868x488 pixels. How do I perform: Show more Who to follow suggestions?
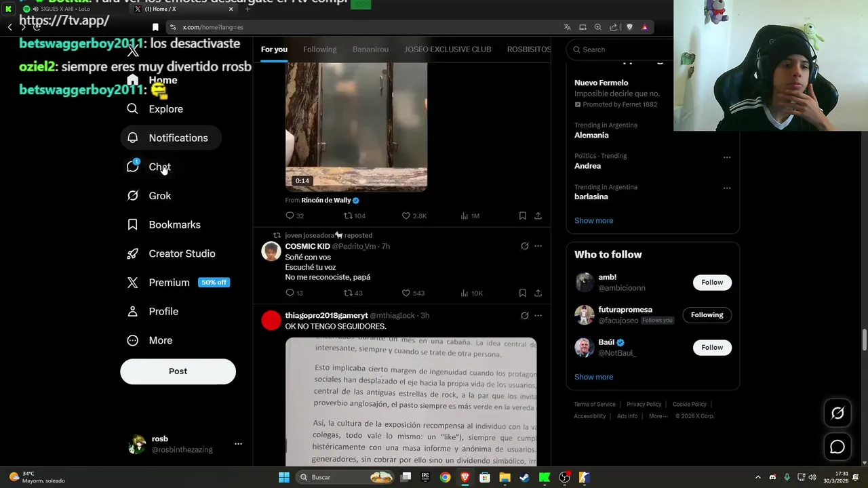(x=593, y=377)
